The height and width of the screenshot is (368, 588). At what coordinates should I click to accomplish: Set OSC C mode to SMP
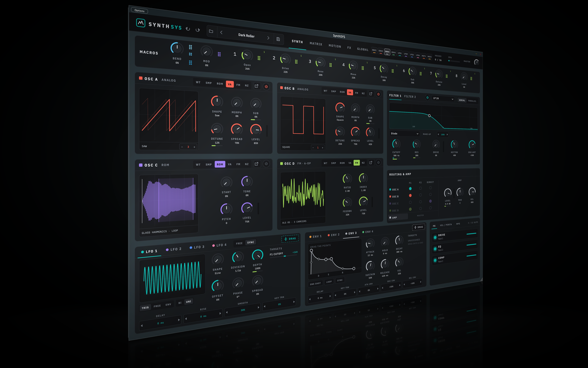click(x=209, y=164)
